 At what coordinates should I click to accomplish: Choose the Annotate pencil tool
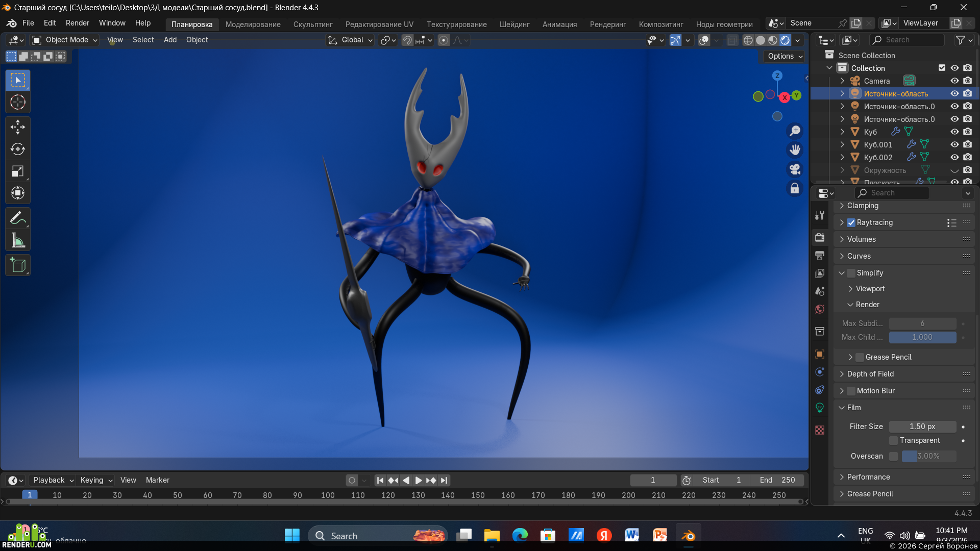click(x=18, y=218)
